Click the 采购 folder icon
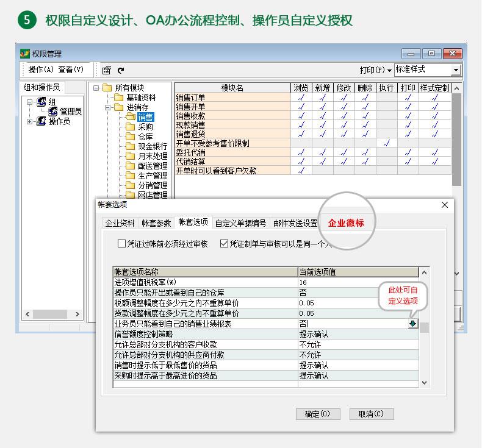Image resolution: width=482 pixels, height=448 pixels. [x=129, y=127]
